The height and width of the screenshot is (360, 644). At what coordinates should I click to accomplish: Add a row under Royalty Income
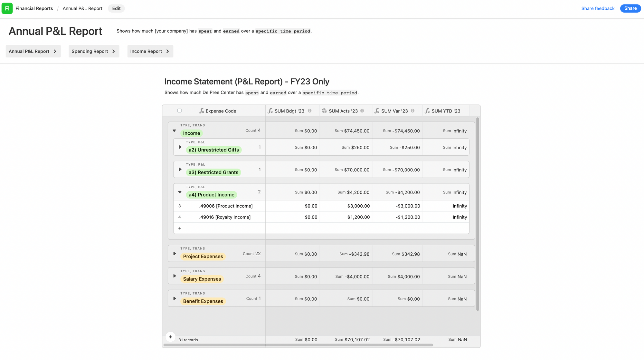tap(180, 228)
